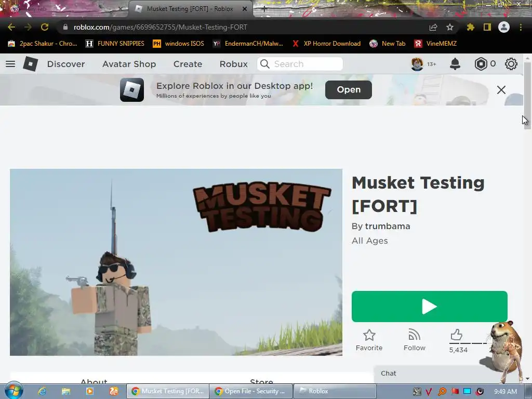Open the New Tab bookmark

click(x=388, y=44)
